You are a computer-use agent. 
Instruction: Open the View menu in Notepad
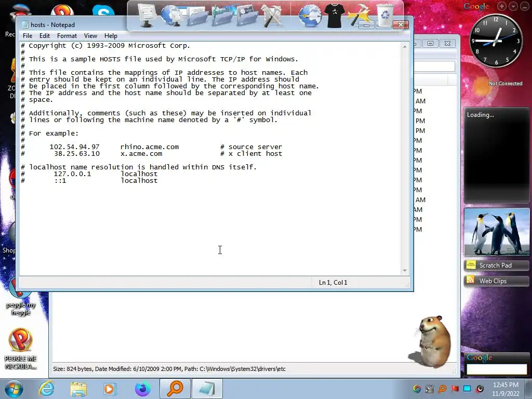point(90,36)
